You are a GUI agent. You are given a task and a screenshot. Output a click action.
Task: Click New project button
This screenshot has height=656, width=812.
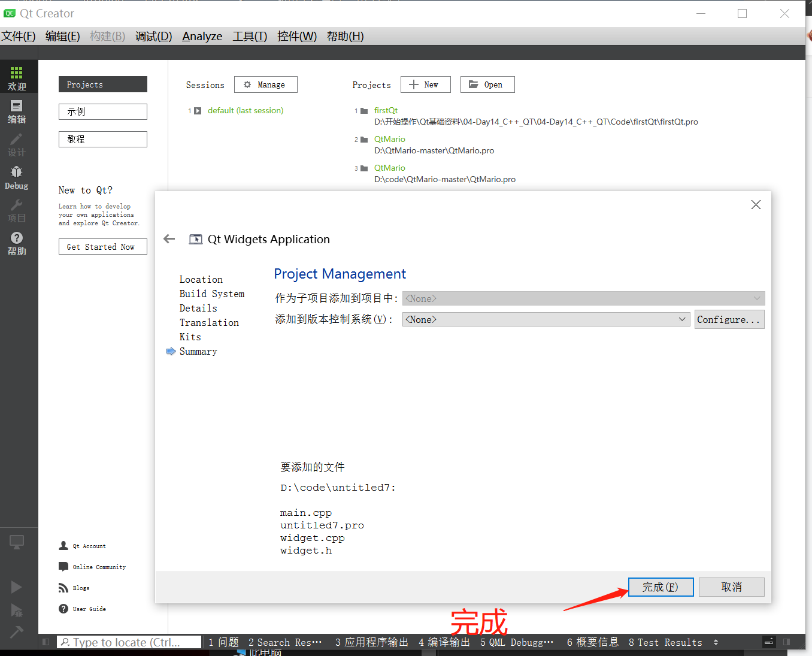coord(425,84)
